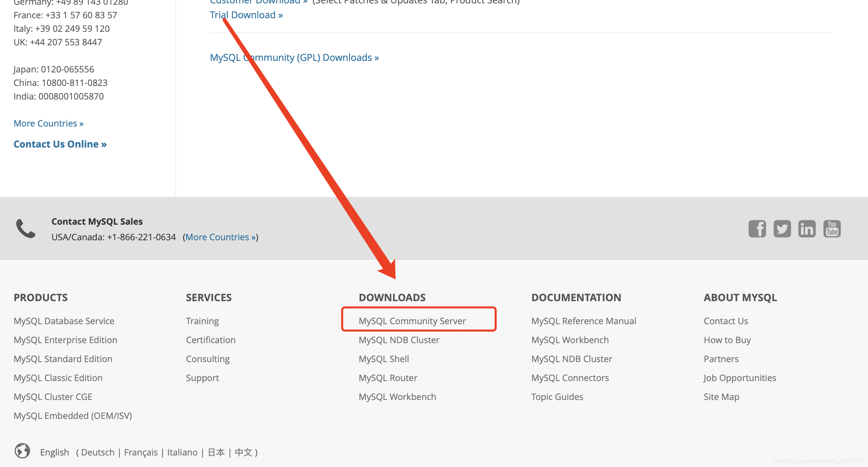Click the USA/Canada: +1-866-221-0634 number

pyautogui.click(x=113, y=237)
